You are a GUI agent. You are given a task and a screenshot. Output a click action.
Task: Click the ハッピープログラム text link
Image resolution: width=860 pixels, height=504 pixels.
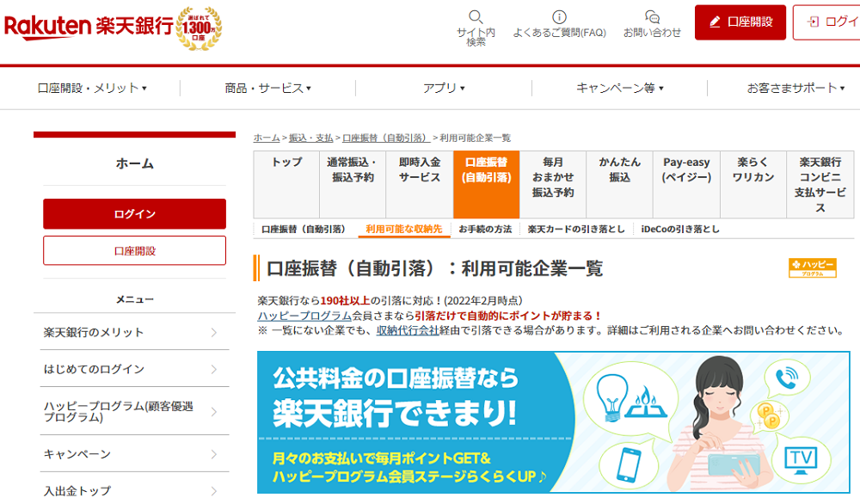[x=304, y=316]
